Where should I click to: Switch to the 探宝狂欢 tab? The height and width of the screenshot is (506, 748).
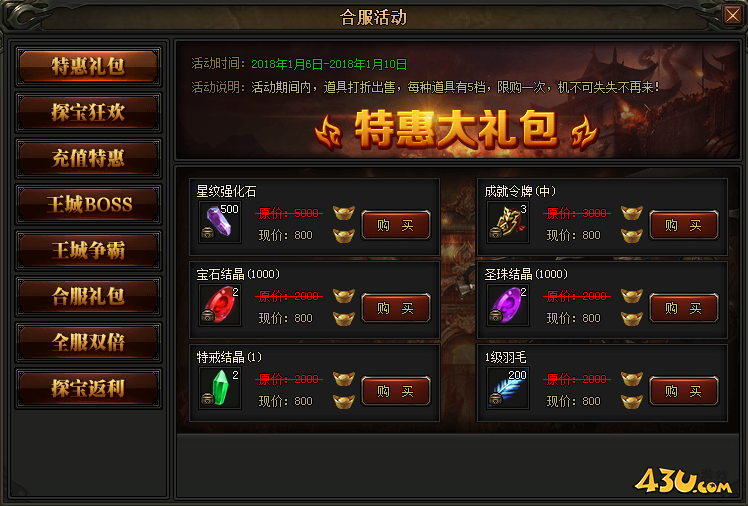(x=89, y=113)
